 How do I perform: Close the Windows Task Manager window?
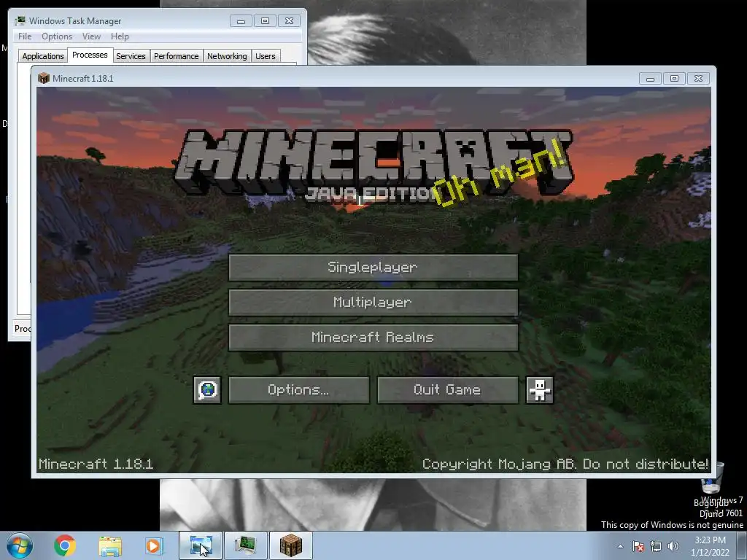point(289,21)
